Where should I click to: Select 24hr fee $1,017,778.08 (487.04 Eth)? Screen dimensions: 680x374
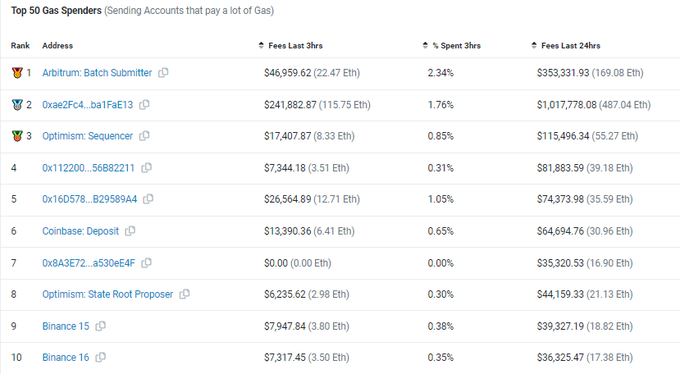594,105
